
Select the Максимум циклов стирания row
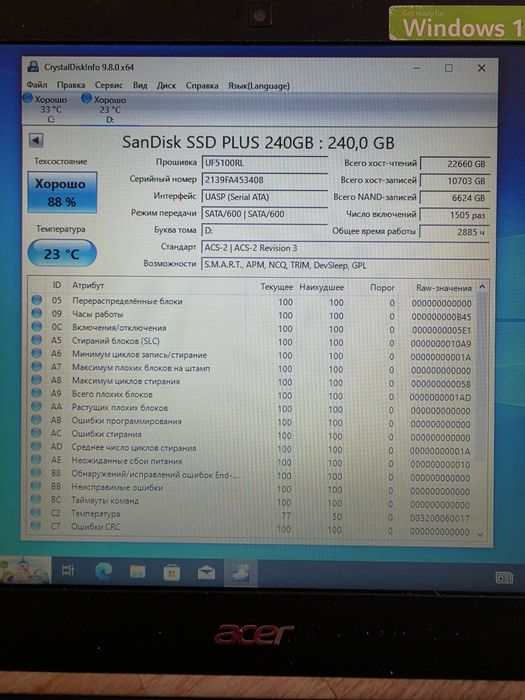pyautogui.click(x=252, y=382)
